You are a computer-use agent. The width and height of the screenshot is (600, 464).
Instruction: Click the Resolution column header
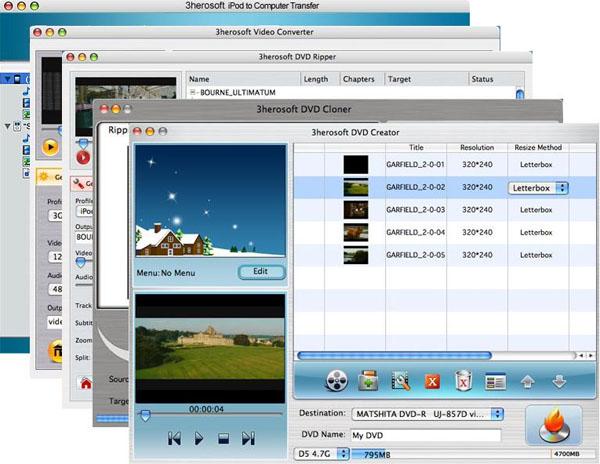pos(477,147)
